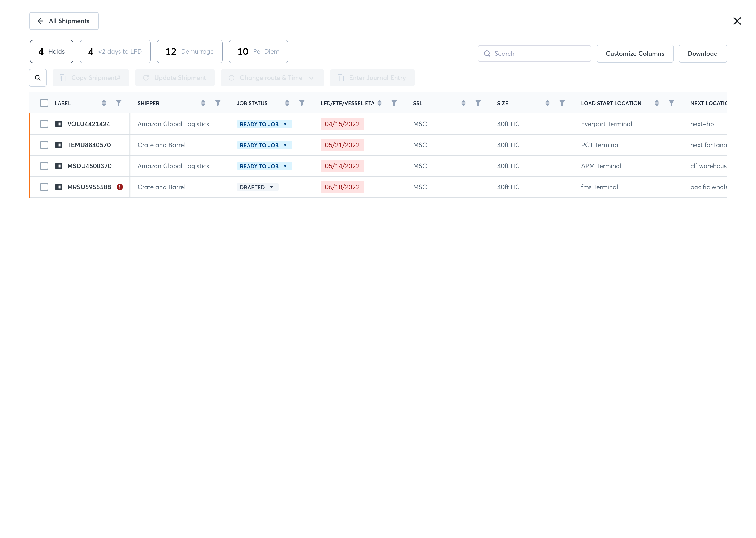This screenshot has height=538, width=756.
Task: Select the Per Diem tab
Action: [x=258, y=51]
